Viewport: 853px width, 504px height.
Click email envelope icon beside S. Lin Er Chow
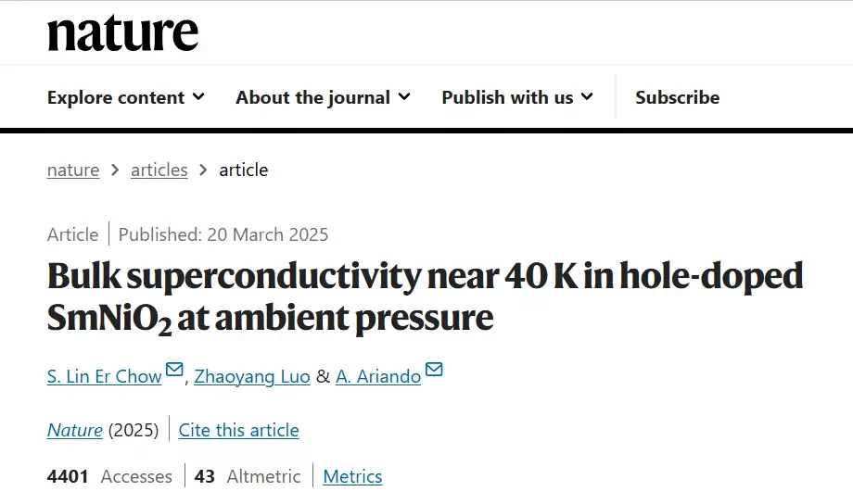[x=174, y=370]
